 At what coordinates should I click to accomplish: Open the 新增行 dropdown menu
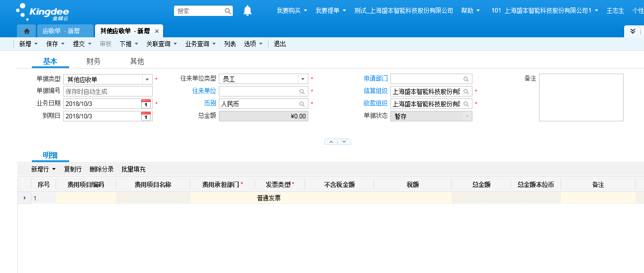point(43,169)
